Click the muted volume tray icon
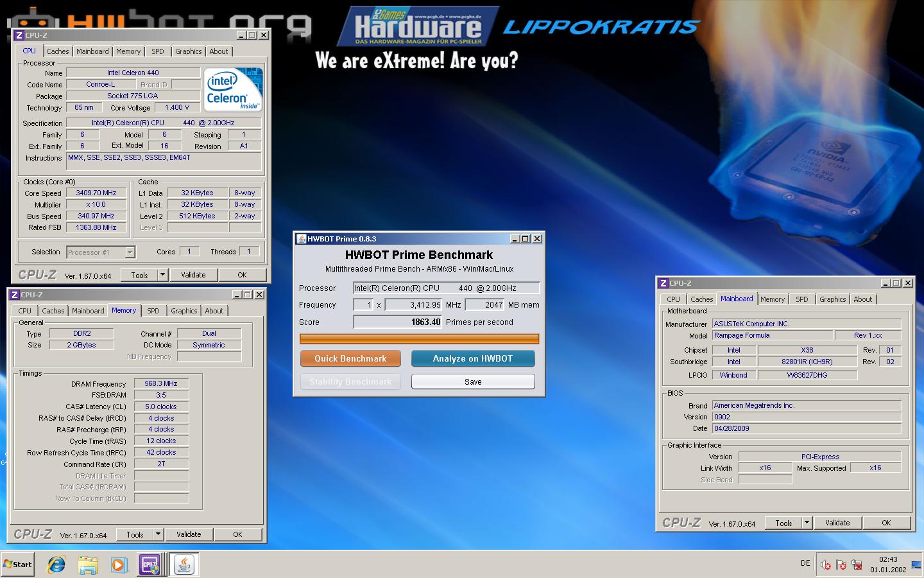The width and height of the screenshot is (924, 578). coord(826,565)
